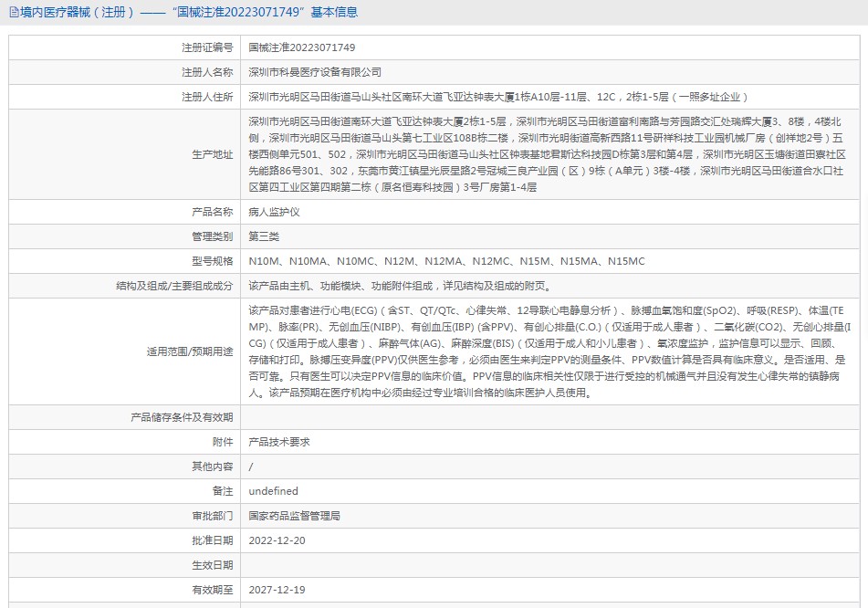Viewport: 868px width, 608px height.
Task: Click the 型号规格 label
Action: [x=213, y=261]
